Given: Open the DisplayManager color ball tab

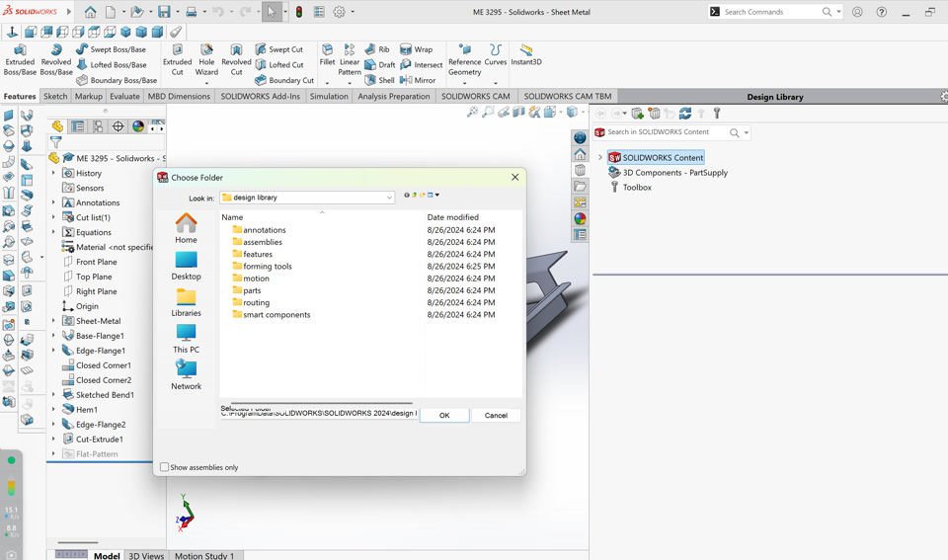Looking at the screenshot, I should coord(138,126).
